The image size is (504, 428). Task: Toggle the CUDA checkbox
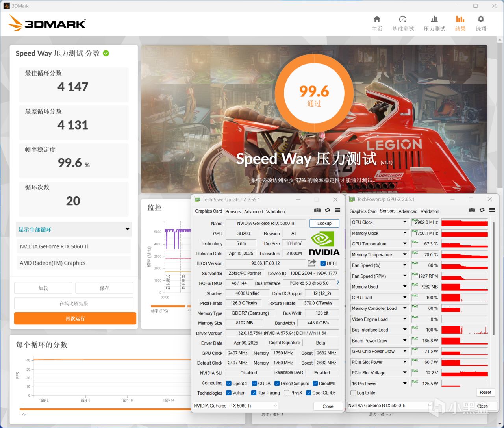[254, 384]
